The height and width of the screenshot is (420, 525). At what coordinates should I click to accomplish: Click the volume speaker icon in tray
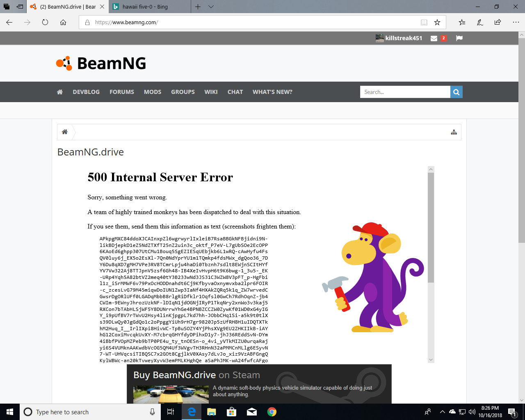[472, 412]
